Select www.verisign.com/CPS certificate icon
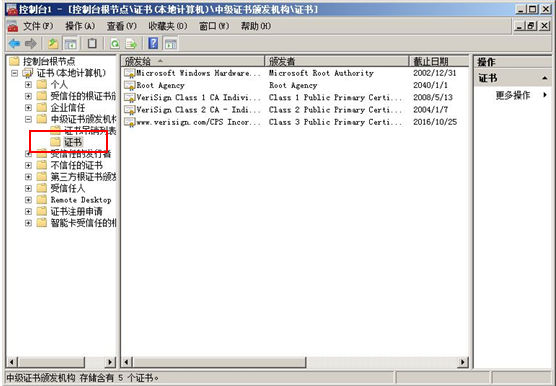556x386 pixels. pos(130,122)
